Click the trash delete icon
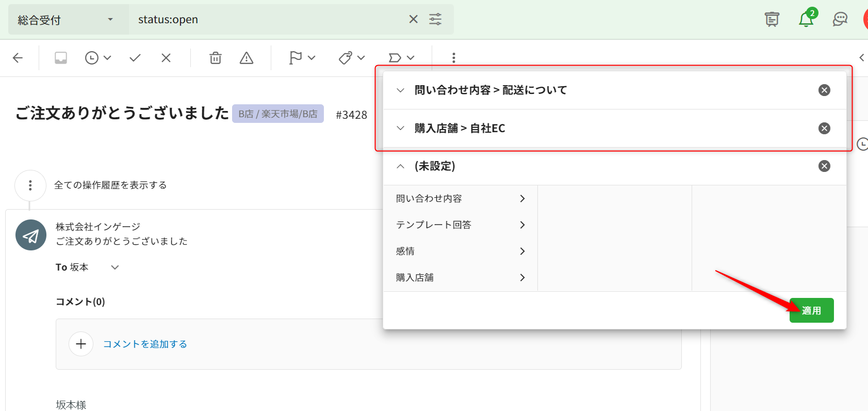 click(215, 58)
